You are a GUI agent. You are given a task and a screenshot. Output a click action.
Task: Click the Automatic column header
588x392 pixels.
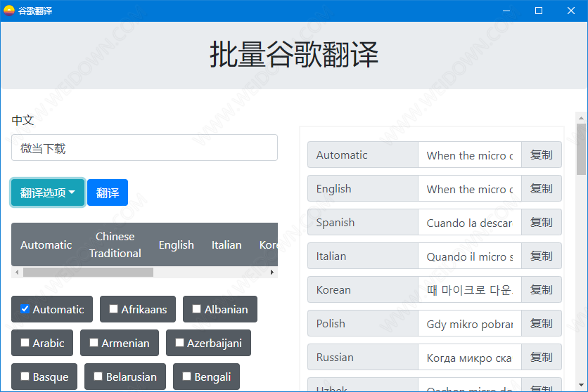pos(46,245)
